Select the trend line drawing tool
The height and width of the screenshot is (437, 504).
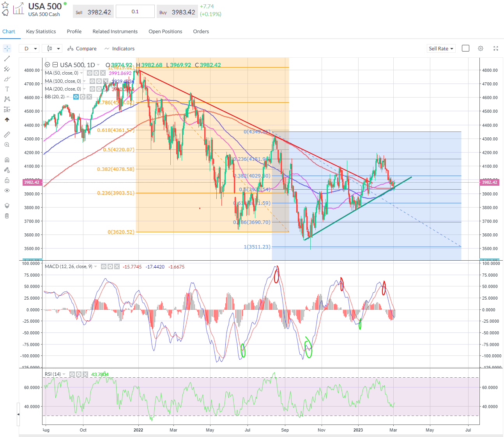(7, 59)
